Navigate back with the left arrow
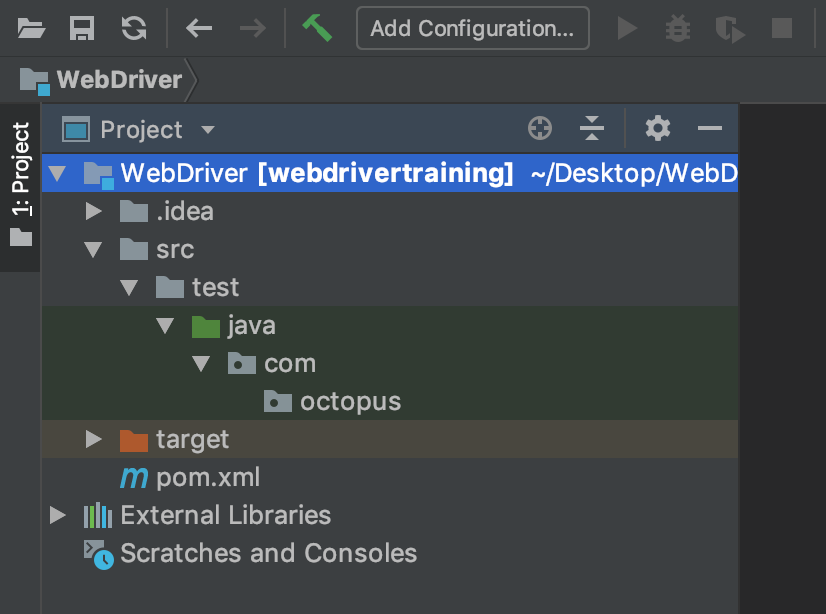This screenshot has height=614, width=826. click(x=199, y=28)
